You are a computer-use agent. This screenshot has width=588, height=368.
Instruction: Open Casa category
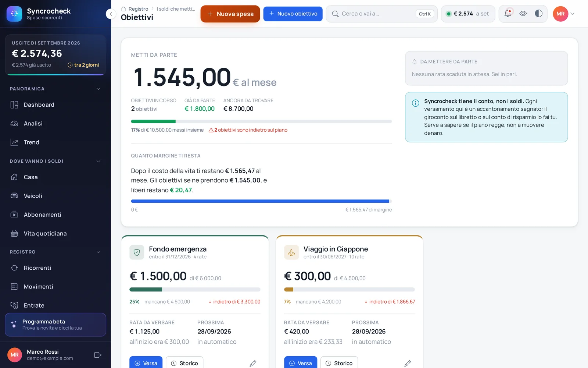pyautogui.click(x=55, y=177)
